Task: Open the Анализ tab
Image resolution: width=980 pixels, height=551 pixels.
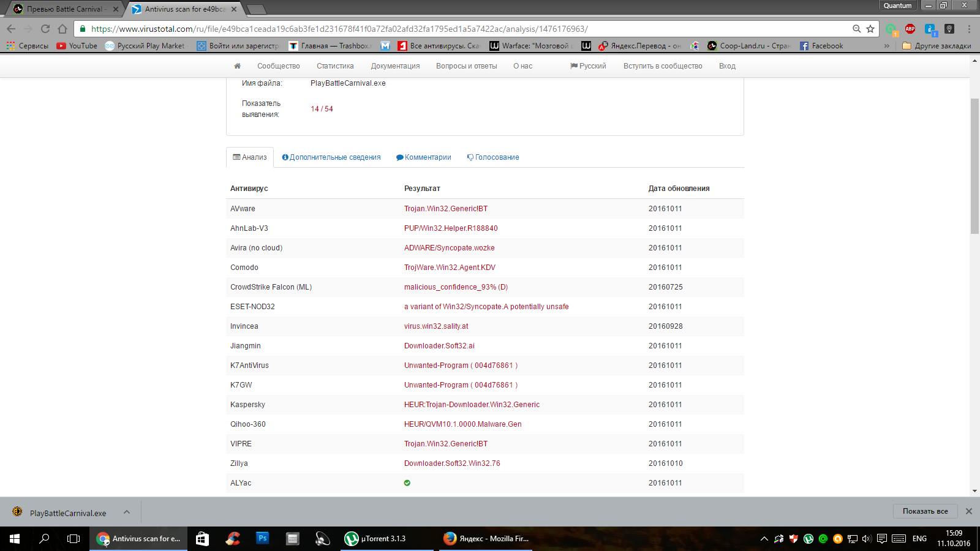Action: [x=250, y=157]
